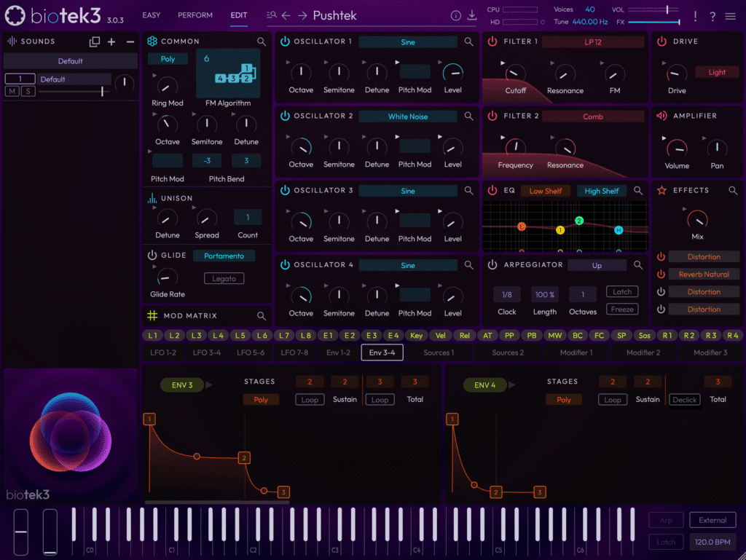Screen dimensions: 746x560
Task: Click the Mod Matrix search icon
Action: (262, 316)
